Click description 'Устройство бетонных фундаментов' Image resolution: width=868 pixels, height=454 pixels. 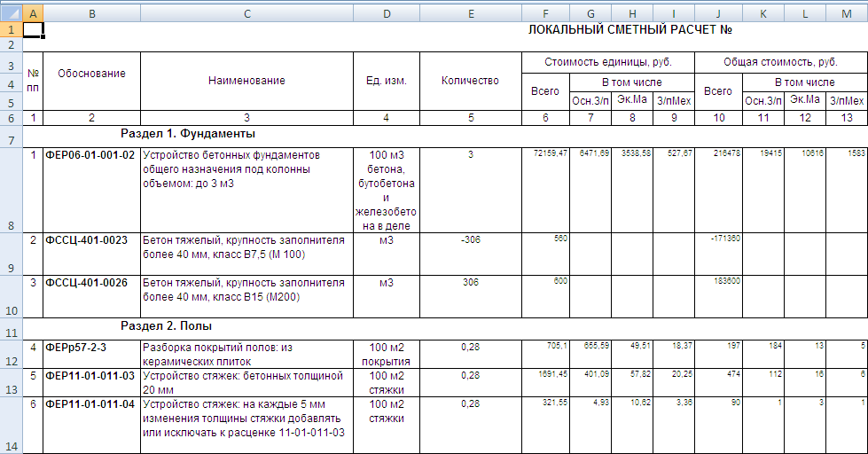coord(246,190)
